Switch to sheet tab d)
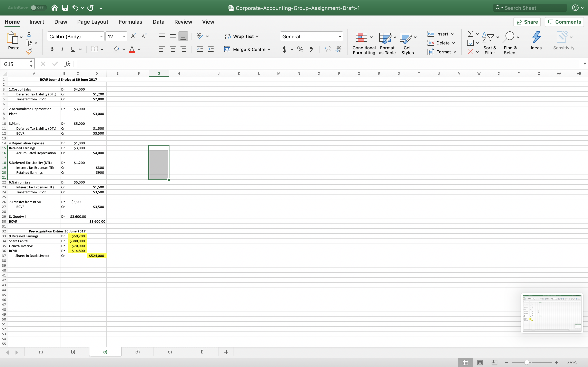Image resolution: width=588 pixels, height=367 pixels. tap(138, 352)
